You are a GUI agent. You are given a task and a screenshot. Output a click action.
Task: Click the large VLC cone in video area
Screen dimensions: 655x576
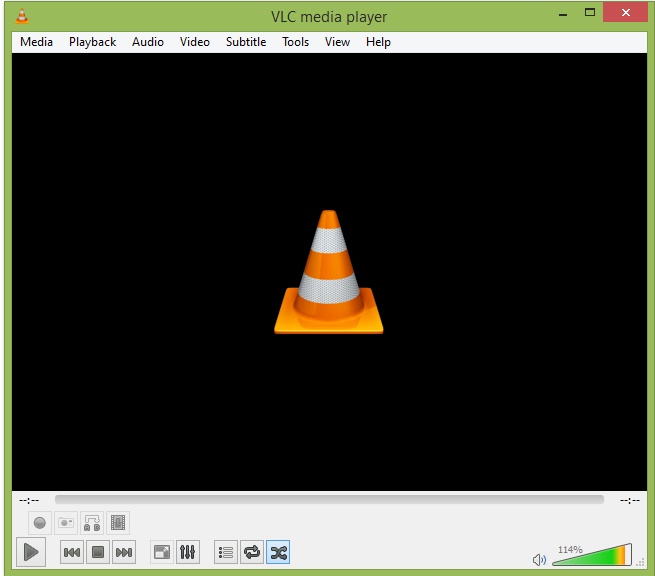point(329,272)
